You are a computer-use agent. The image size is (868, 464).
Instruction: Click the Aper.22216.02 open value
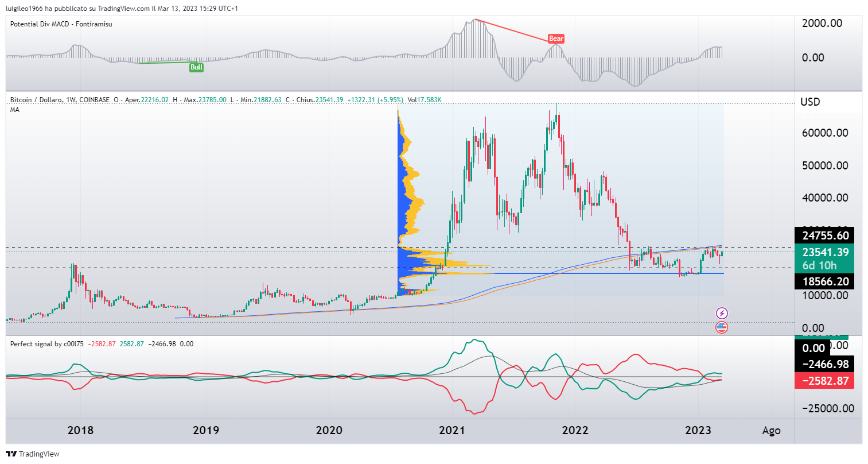[147, 100]
